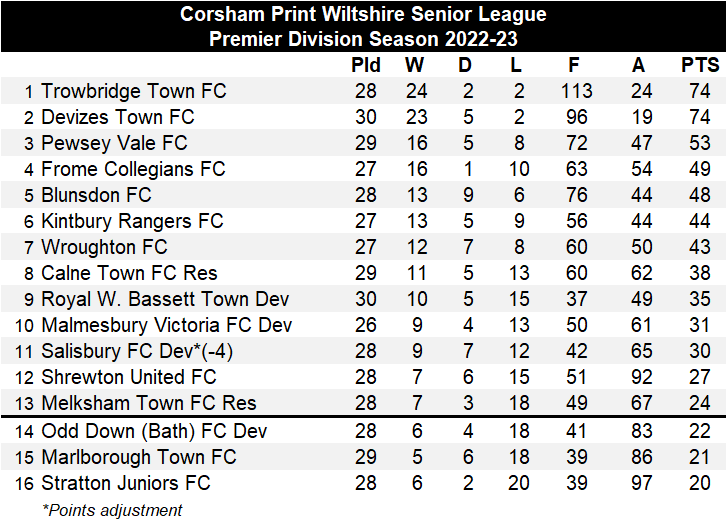Select the Blunsdon FC team entry
Image resolution: width=726 pixels, height=522 pixels.
pos(96,195)
